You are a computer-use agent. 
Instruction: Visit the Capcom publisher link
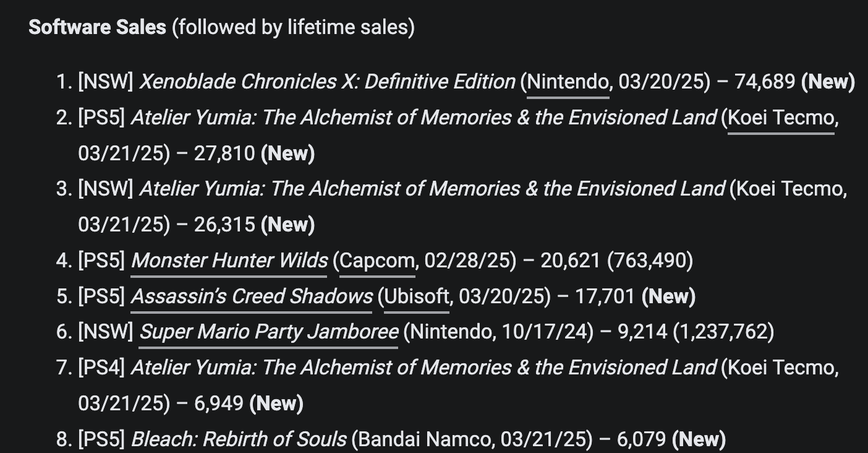[x=377, y=261]
